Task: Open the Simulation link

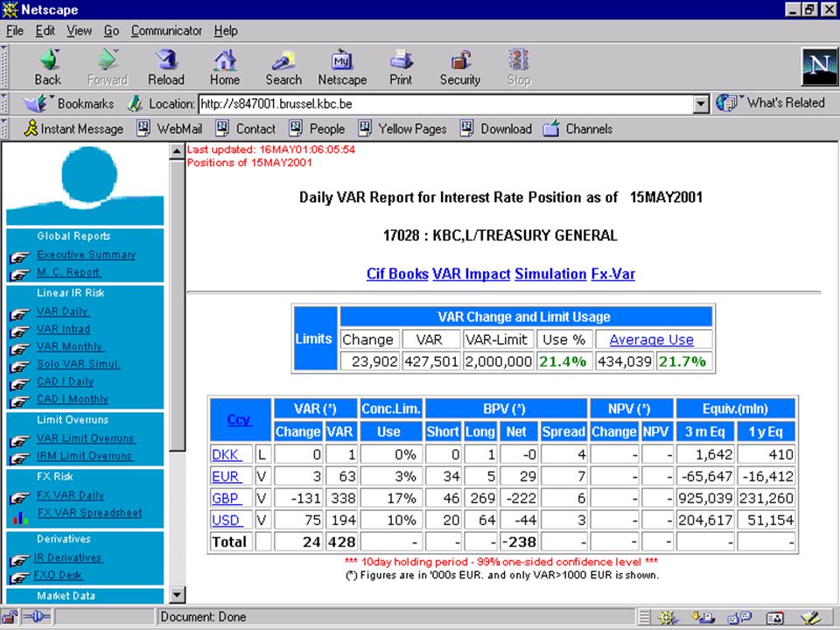Action: 550,274
